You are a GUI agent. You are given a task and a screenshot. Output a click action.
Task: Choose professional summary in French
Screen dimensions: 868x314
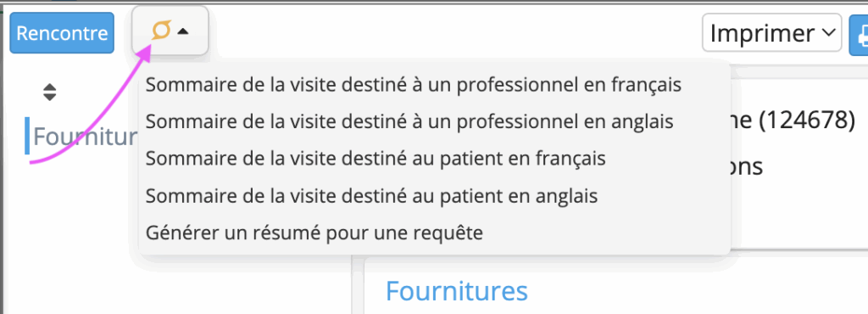click(414, 85)
